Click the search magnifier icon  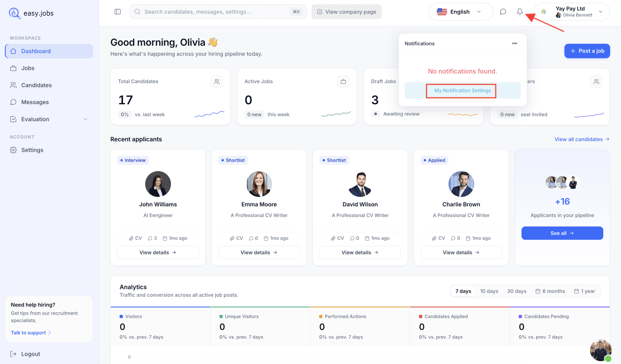[x=137, y=12]
